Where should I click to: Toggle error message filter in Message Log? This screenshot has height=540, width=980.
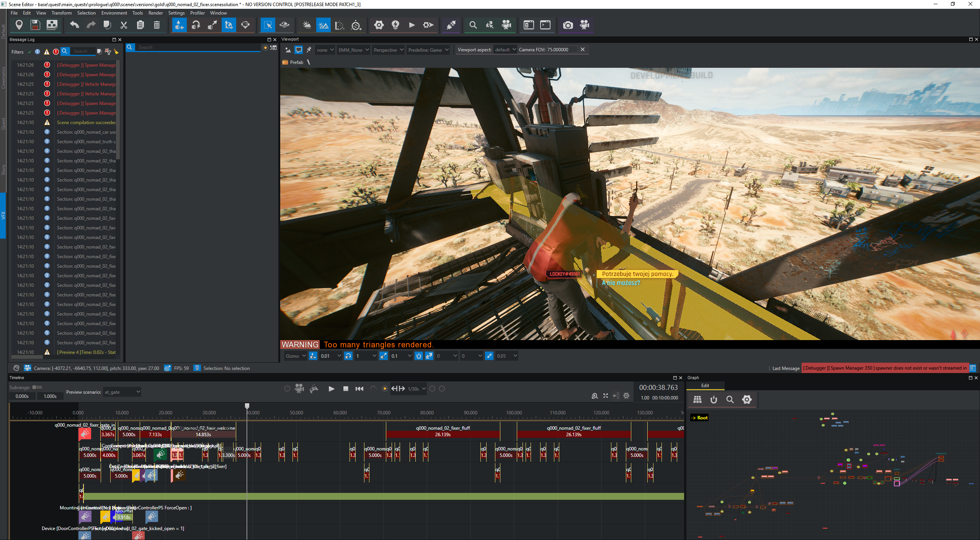coord(56,52)
